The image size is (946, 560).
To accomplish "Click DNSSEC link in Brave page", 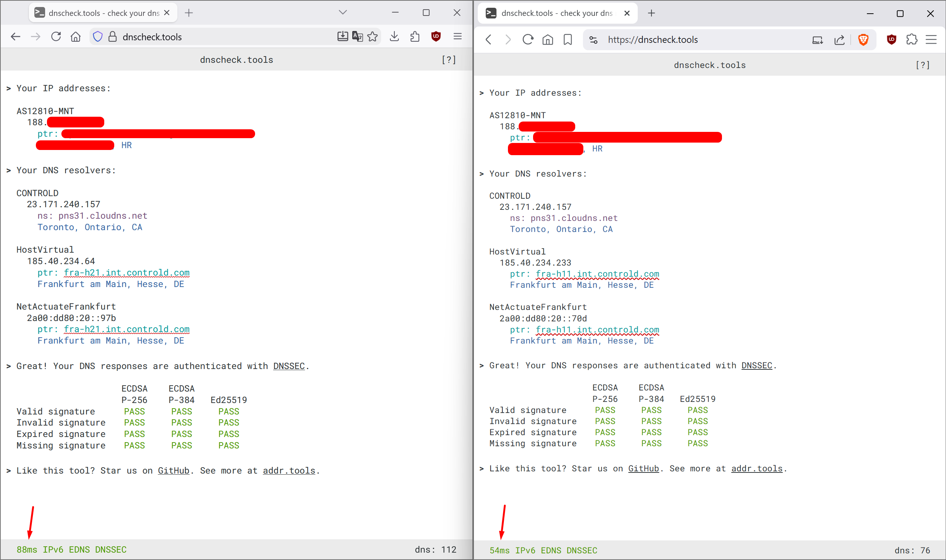I will click(756, 365).
